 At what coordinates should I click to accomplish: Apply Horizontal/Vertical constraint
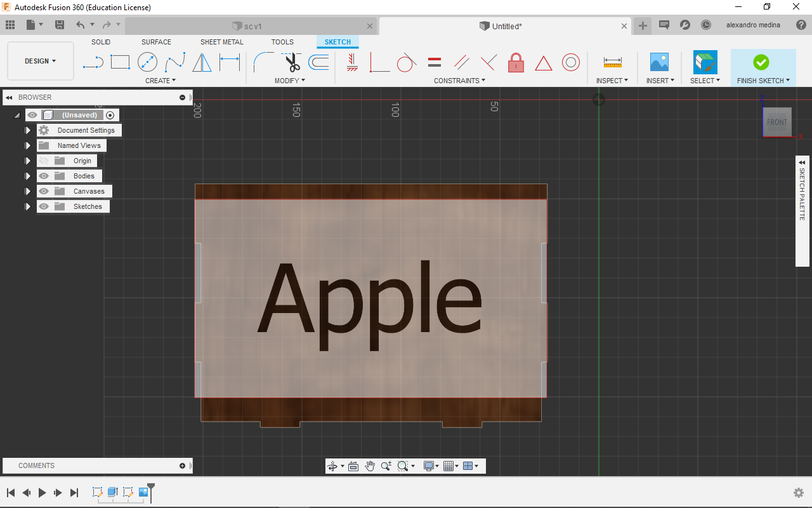click(x=352, y=62)
